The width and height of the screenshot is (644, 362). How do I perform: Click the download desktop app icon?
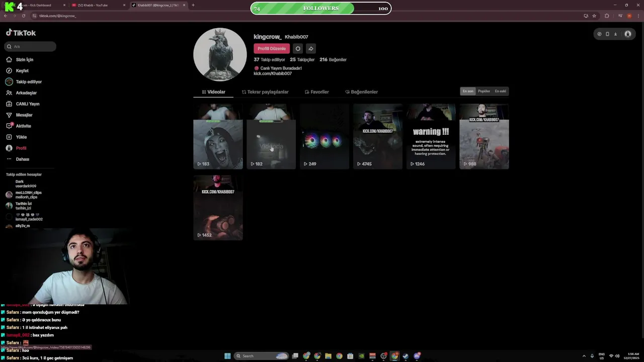tap(615, 34)
